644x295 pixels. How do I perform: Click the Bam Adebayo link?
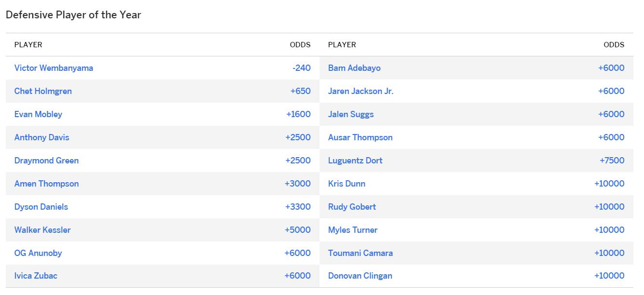point(354,68)
